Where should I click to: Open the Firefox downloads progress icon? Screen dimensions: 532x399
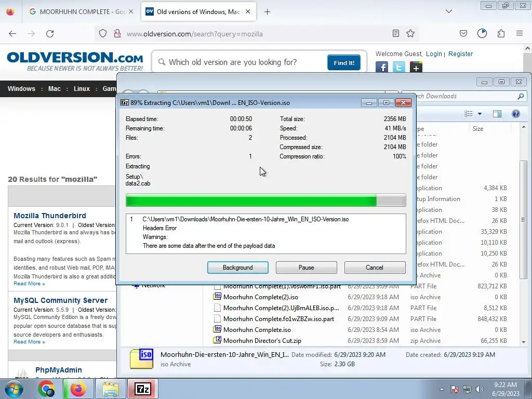pos(482,33)
